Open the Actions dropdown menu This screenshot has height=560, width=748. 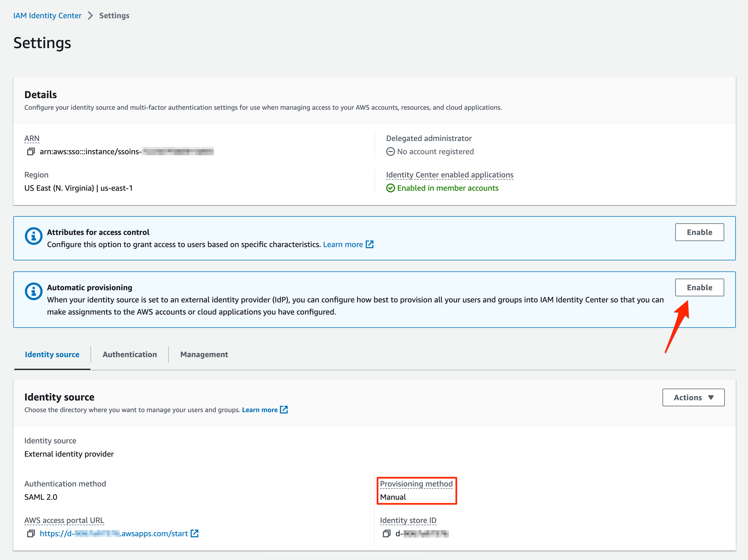click(x=693, y=397)
